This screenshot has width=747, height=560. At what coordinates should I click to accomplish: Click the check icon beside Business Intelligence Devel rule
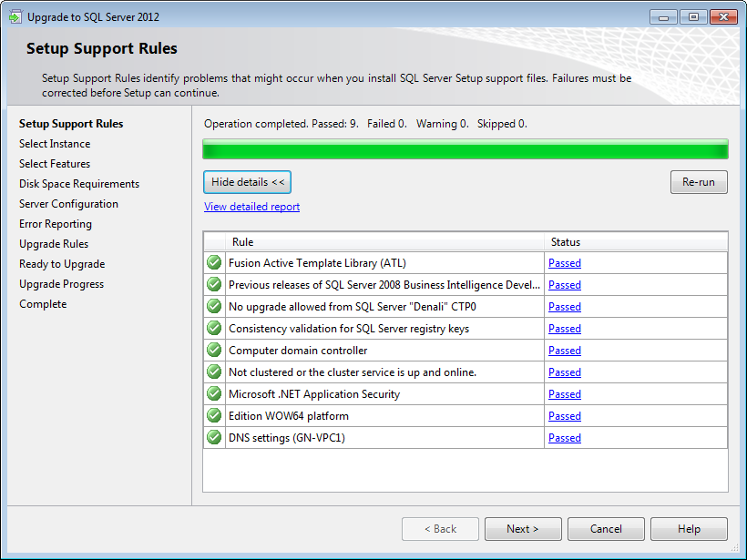click(x=214, y=284)
